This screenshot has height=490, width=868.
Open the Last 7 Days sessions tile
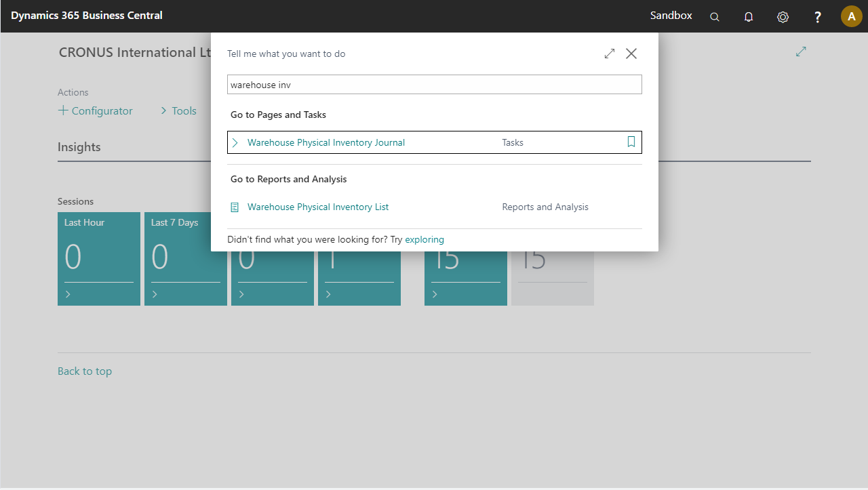(186, 259)
